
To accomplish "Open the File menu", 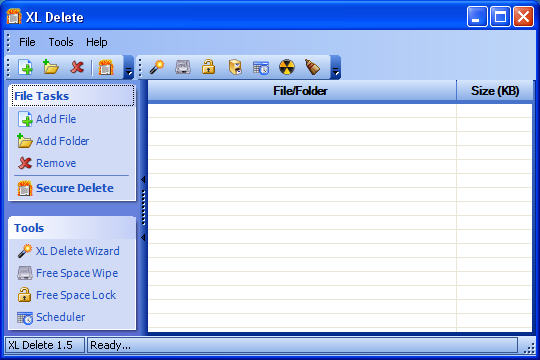I will pyautogui.click(x=27, y=42).
